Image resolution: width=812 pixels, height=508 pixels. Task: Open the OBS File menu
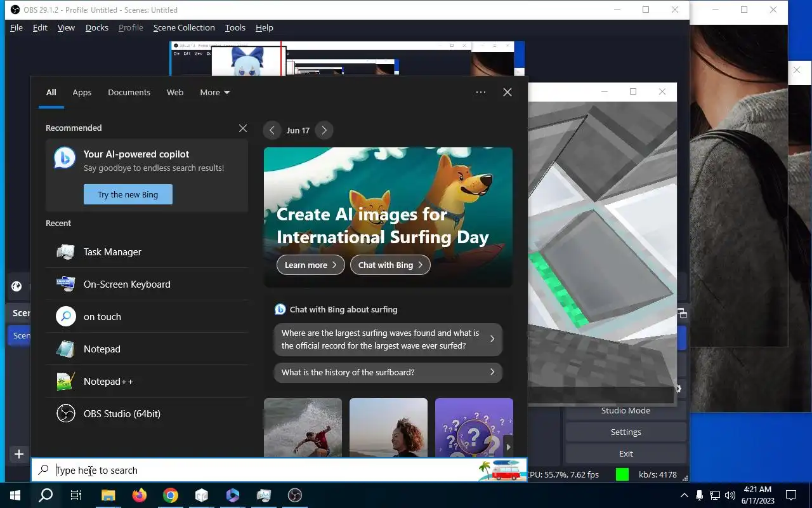point(16,27)
